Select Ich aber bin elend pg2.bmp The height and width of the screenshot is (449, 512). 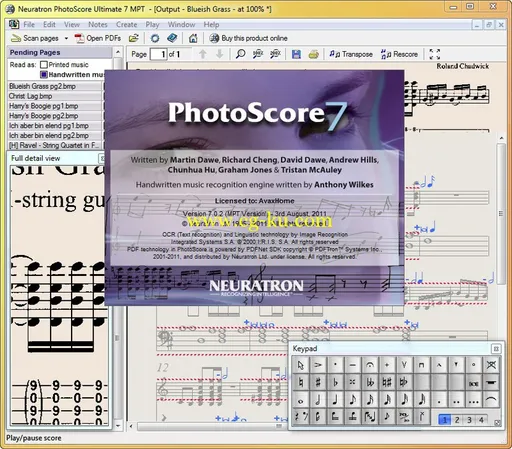pyautogui.click(x=55, y=135)
